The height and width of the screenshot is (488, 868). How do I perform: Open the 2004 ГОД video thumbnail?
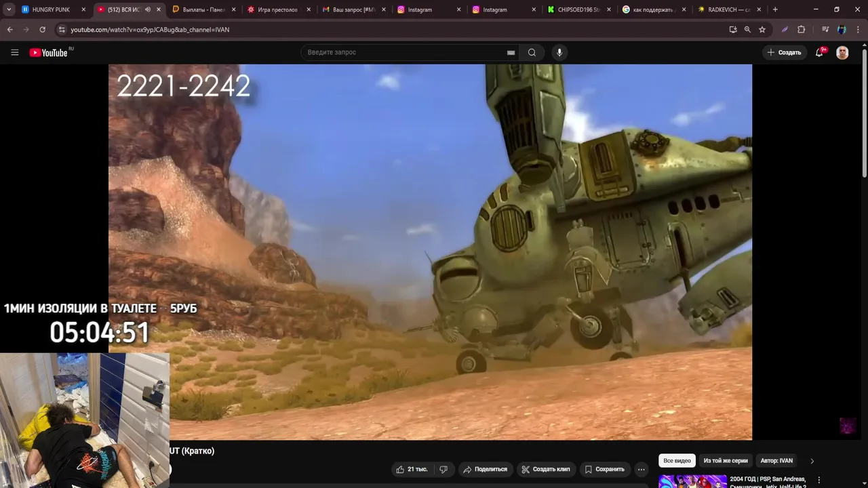click(x=692, y=481)
